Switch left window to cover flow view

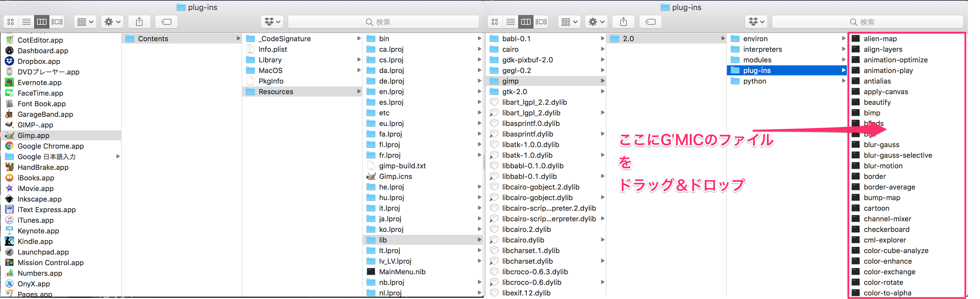(x=57, y=22)
